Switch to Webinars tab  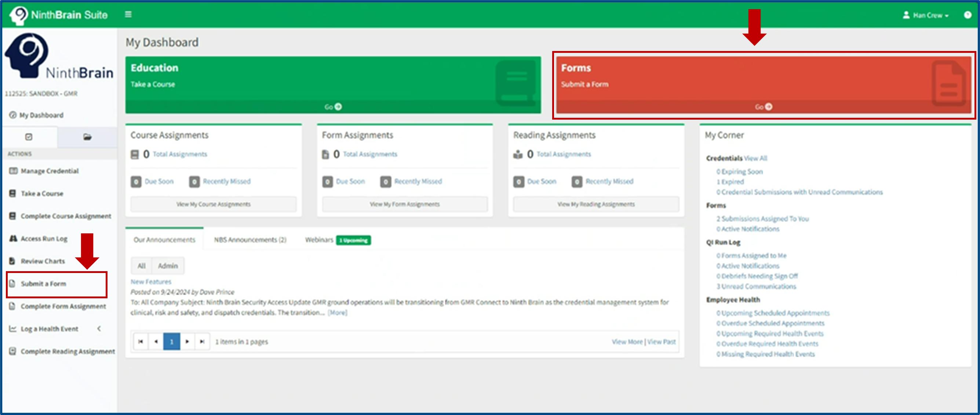(319, 240)
